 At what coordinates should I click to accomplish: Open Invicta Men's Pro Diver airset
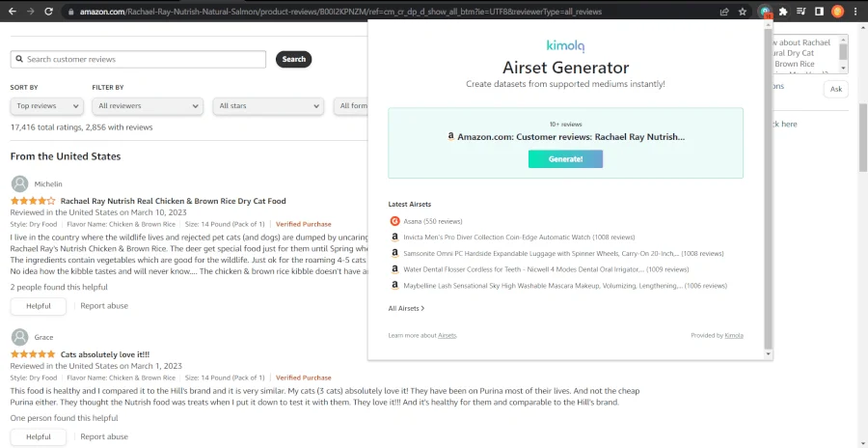(x=519, y=237)
